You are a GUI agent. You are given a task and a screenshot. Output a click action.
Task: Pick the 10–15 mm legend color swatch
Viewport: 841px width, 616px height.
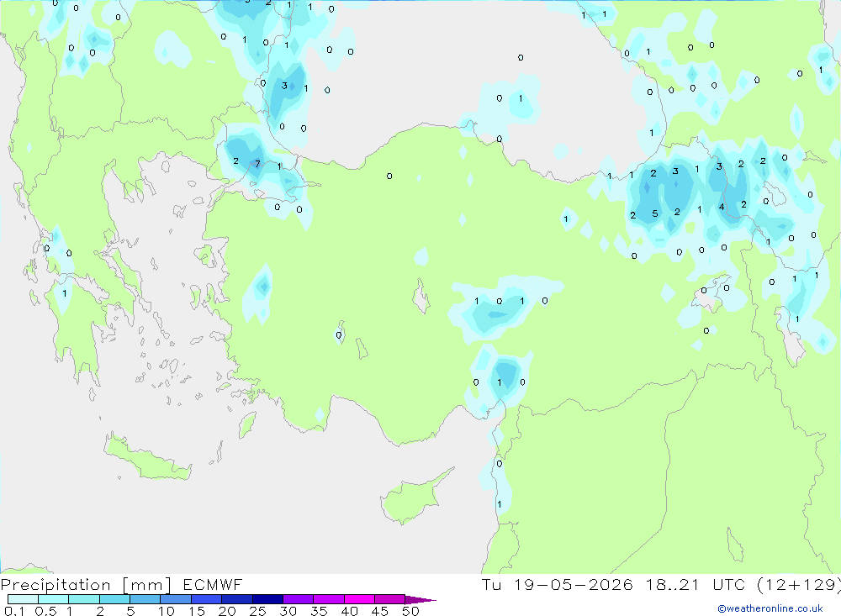pos(176,599)
